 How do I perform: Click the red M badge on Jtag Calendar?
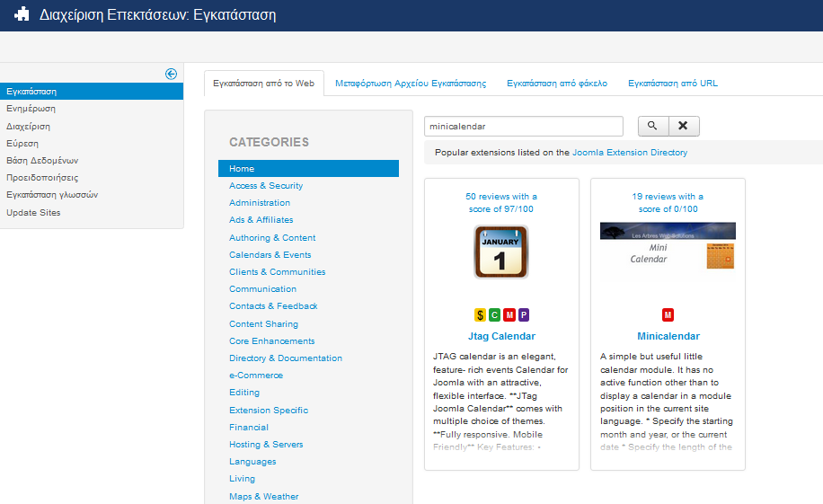[x=509, y=315]
